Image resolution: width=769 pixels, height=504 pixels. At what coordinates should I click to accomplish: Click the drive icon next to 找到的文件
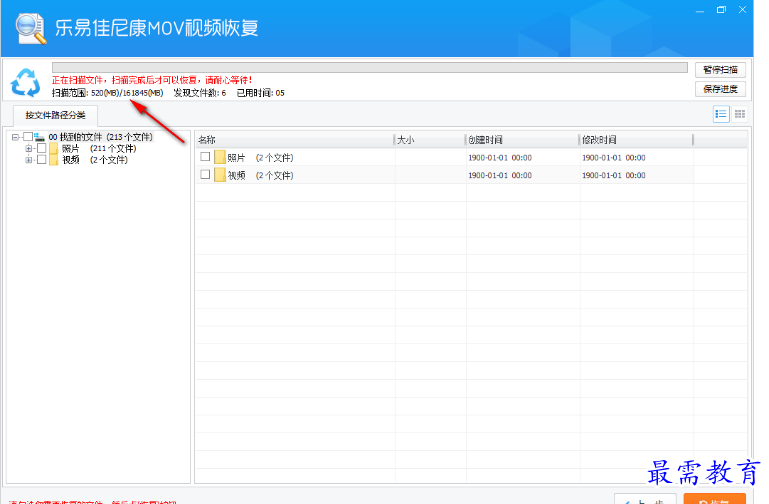tap(40, 137)
